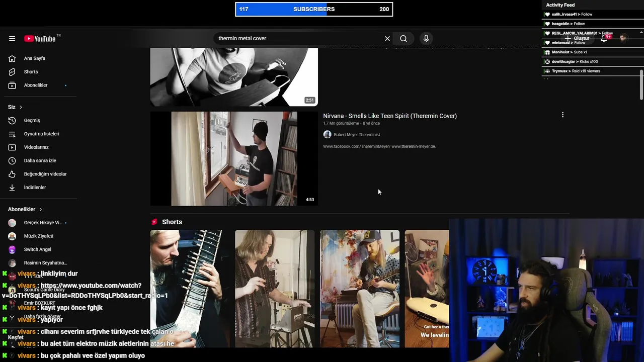Click the Daha sonra izle clock icon
This screenshot has width=644, height=362.
(x=12, y=161)
